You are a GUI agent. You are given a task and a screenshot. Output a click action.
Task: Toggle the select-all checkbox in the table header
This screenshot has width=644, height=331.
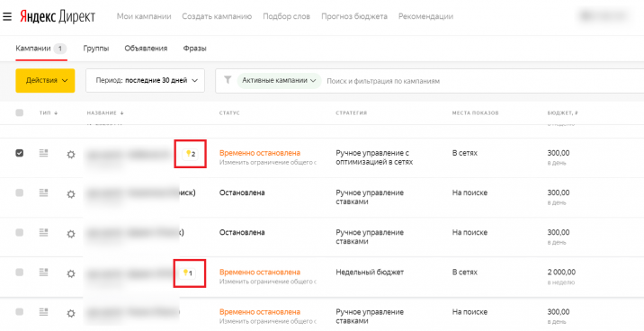19,112
